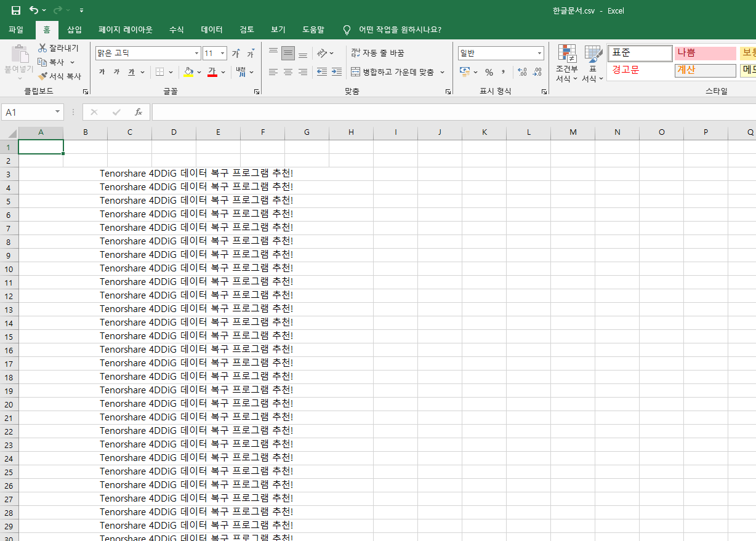
Task: Click the formula bar input
Action: (454, 112)
